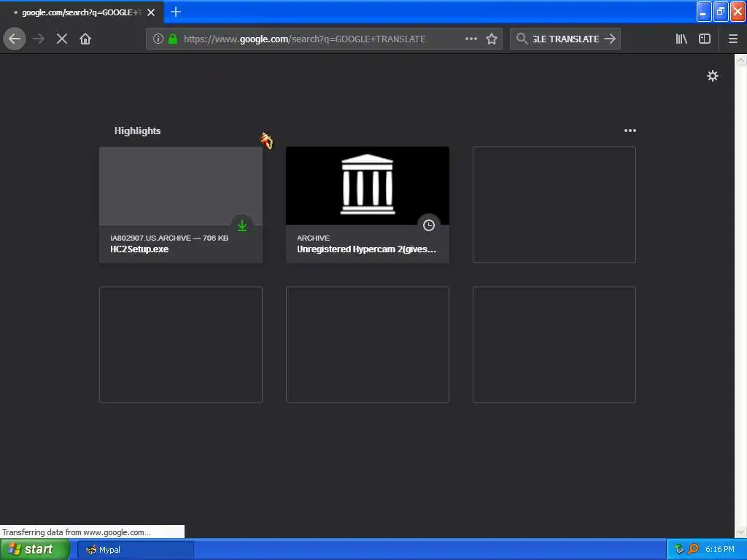Submit search with the arrow button

610,39
